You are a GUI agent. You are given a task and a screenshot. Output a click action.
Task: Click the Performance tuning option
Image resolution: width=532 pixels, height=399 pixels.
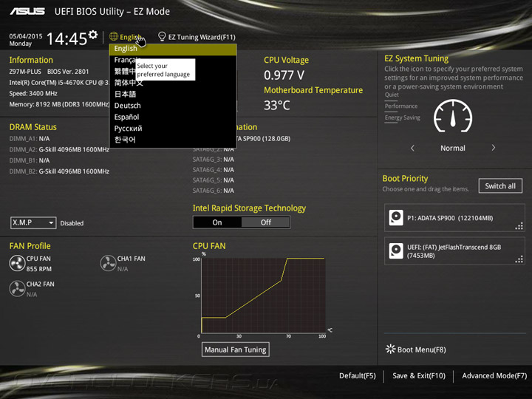click(401, 106)
